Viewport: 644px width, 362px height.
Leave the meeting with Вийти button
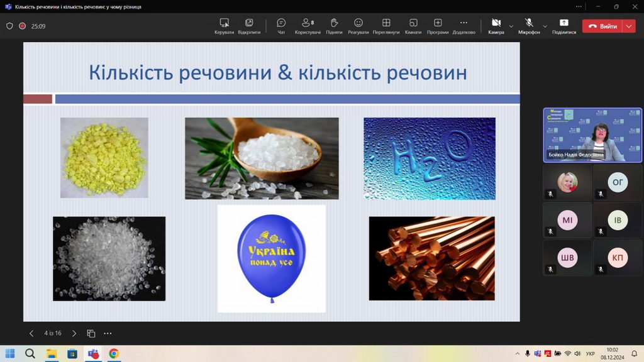(x=602, y=26)
